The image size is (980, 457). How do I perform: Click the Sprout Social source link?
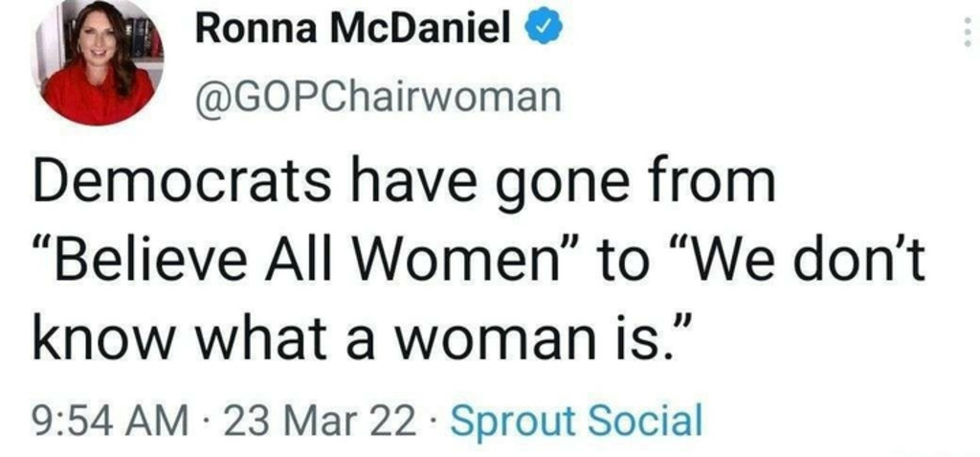pos(576,421)
